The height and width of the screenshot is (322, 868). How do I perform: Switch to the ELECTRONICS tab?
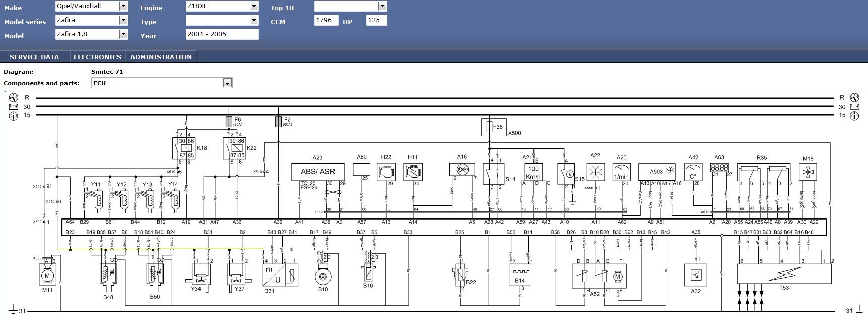[97, 57]
